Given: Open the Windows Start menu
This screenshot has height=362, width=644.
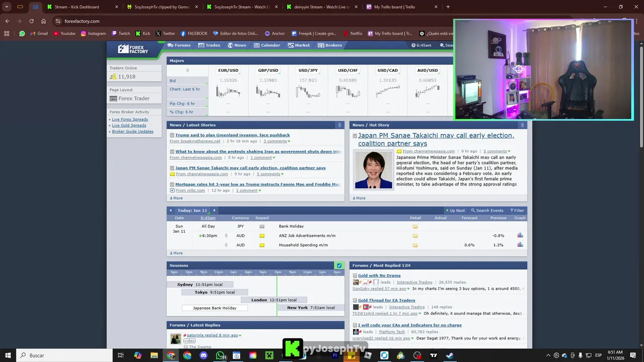Looking at the screenshot, I should pyautogui.click(x=8, y=355).
